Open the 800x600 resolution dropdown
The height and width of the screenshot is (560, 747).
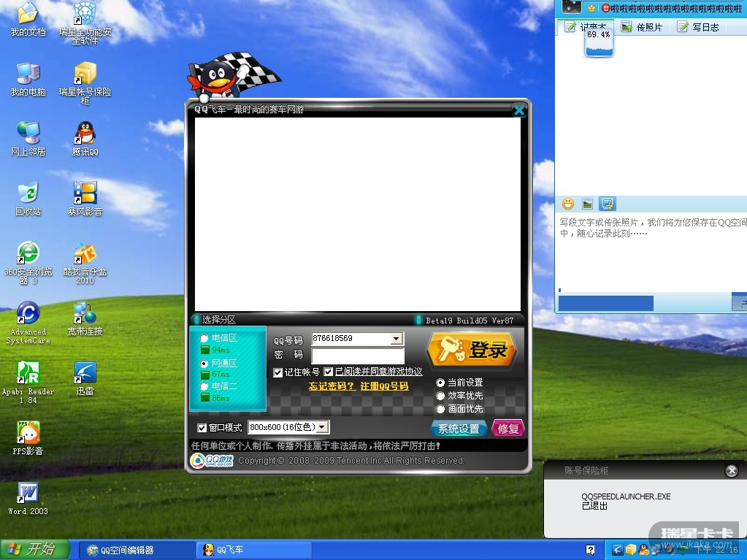click(322, 427)
